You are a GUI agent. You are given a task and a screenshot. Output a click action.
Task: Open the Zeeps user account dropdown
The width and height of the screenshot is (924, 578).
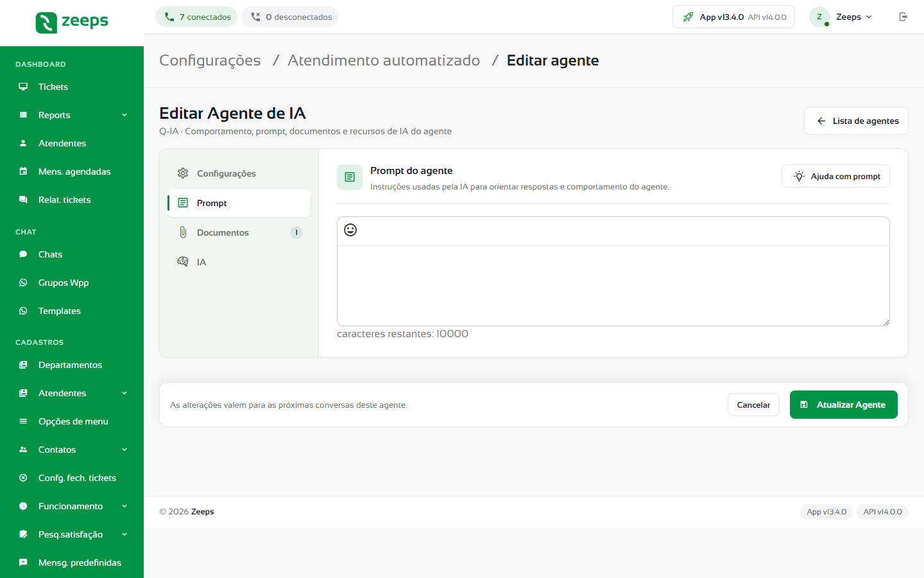point(842,17)
